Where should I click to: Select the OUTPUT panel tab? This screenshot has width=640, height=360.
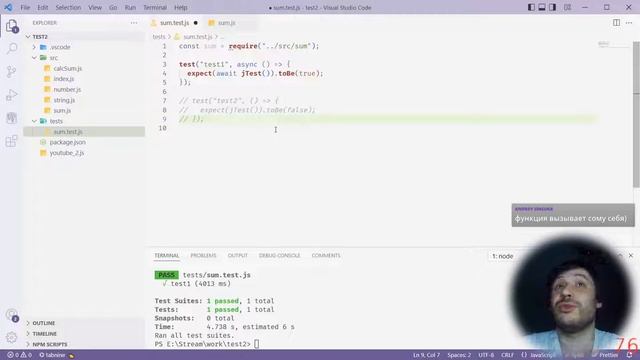point(238,256)
